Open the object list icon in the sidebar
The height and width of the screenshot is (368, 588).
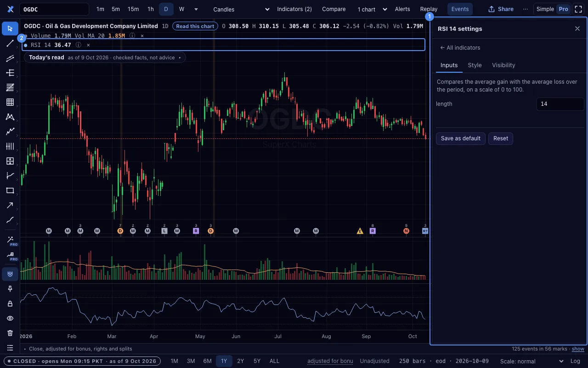[10, 348]
